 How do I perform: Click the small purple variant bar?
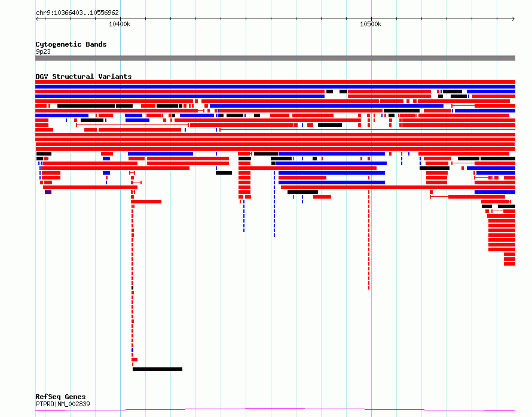tap(48, 192)
